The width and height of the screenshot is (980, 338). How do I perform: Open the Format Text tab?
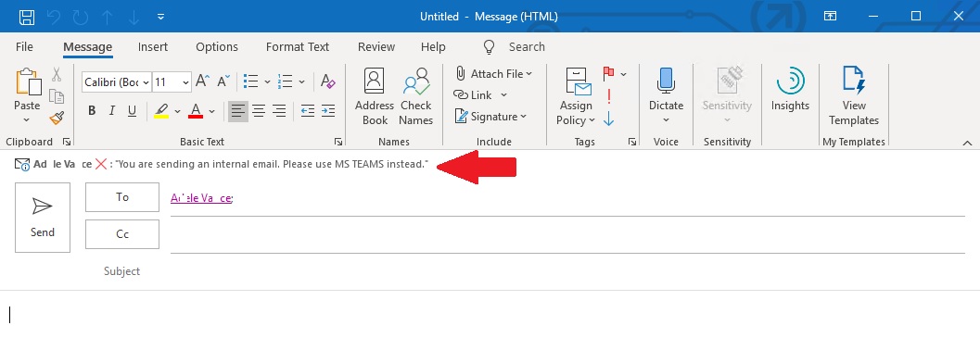pos(298,47)
